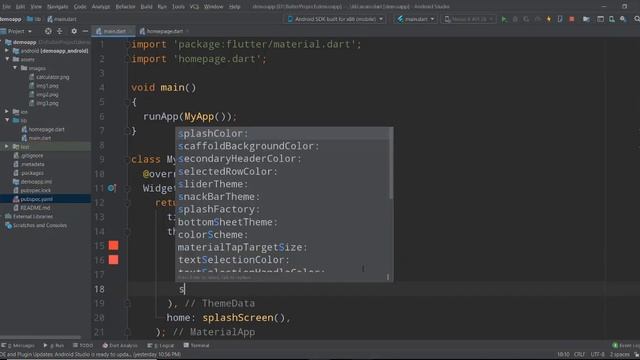
Task: Expand the ios folder arrow
Action: coord(7,111)
